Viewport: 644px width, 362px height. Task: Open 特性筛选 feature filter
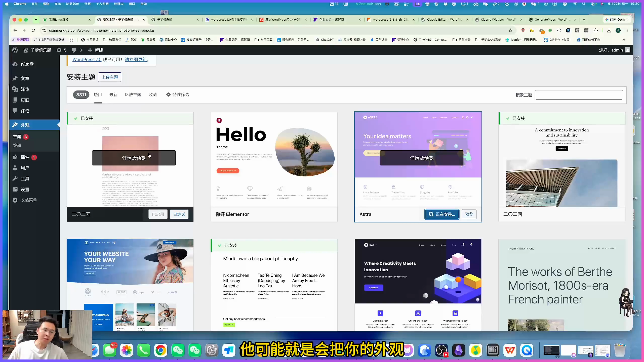click(178, 95)
